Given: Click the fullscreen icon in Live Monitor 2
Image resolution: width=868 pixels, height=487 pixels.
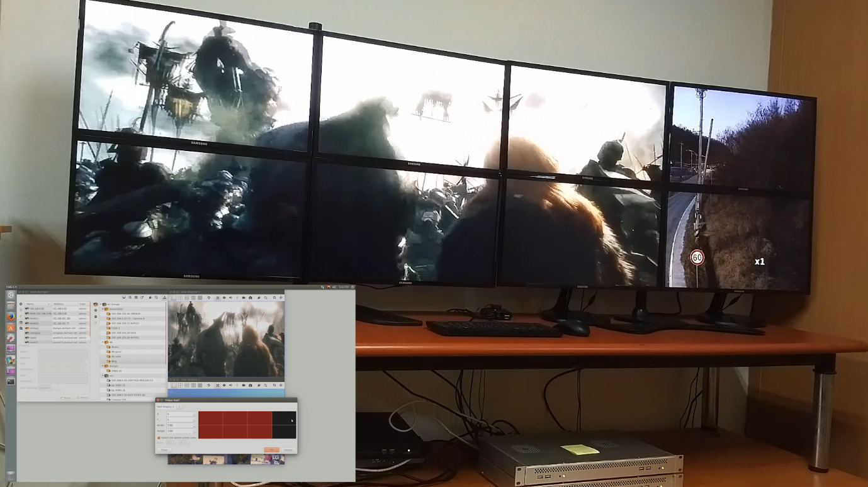Looking at the screenshot, I should click(x=218, y=385).
